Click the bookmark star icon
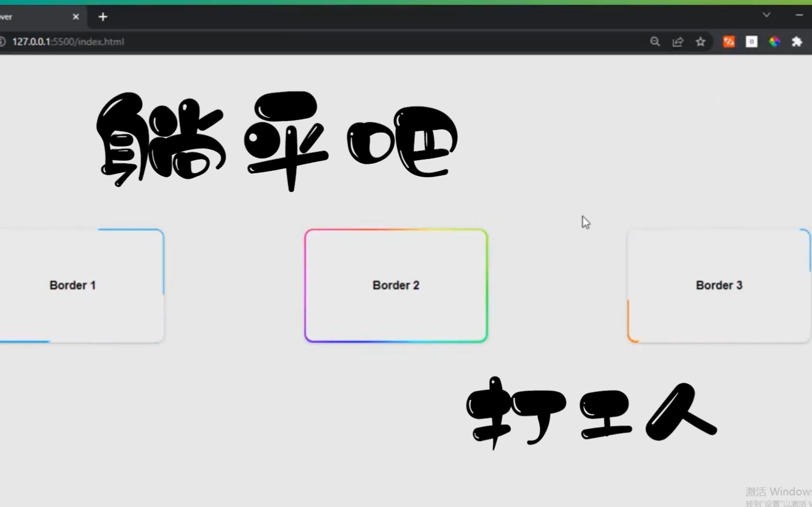 [701, 42]
